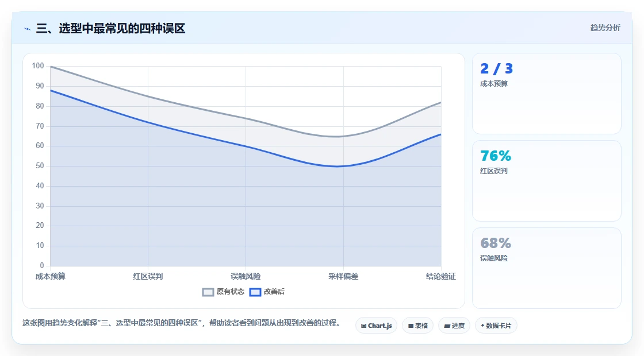Click the y-axis value 100
The height and width of the screenshot is (356, 644).
[38, 66]
